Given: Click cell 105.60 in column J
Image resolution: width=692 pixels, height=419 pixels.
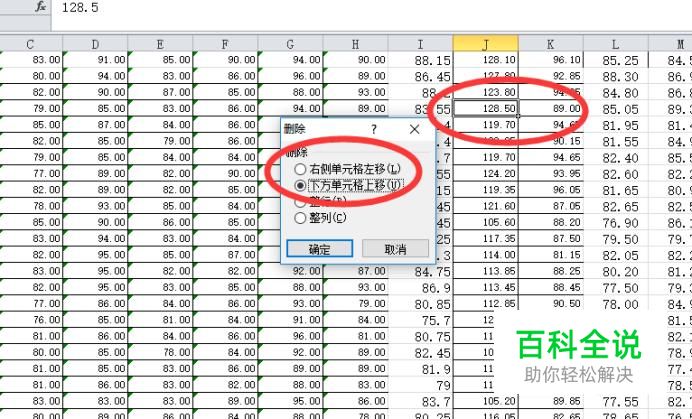Looking at the screenshot, I should coord(485,223).
